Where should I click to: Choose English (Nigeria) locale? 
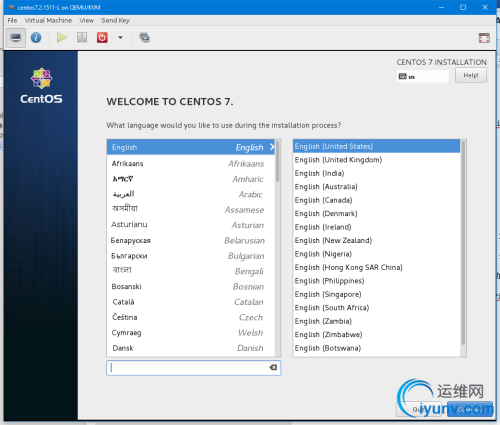point(377,254)
